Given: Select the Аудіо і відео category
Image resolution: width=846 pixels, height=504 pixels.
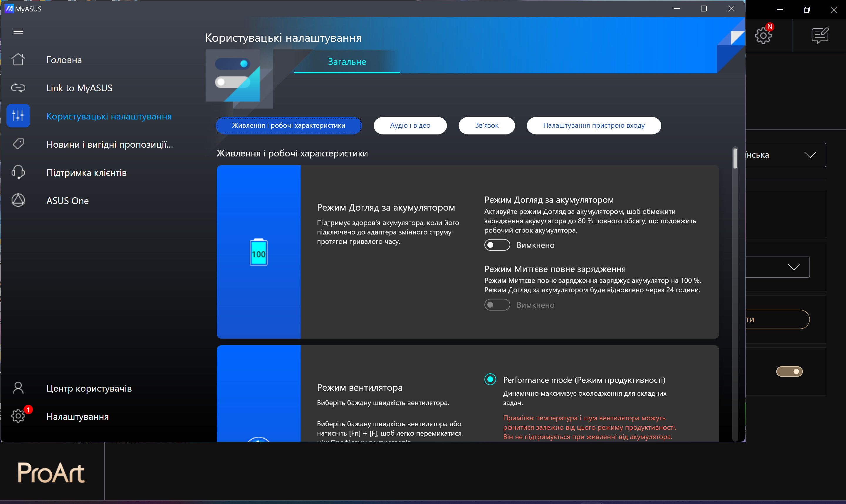Looking at the screenshot, I should [410, 125].
